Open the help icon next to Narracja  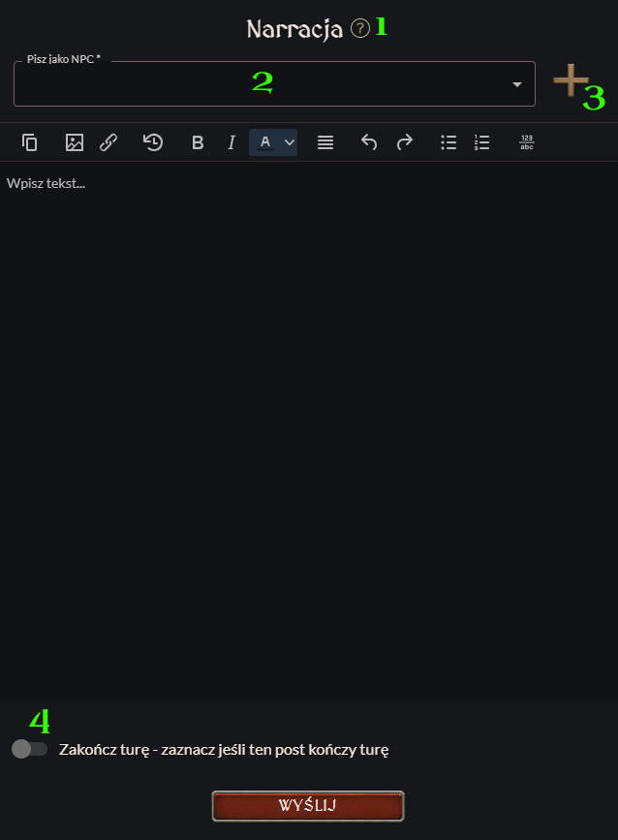(360, 29)
